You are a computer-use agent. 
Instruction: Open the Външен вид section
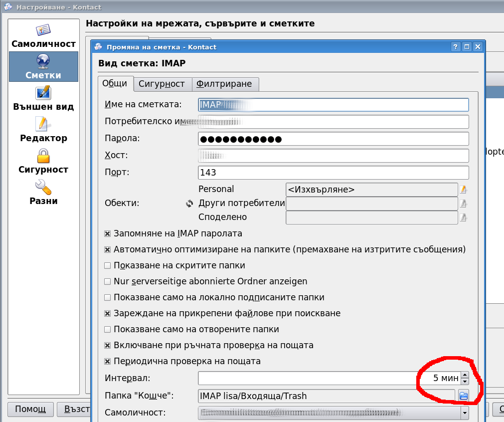[43, 98]
